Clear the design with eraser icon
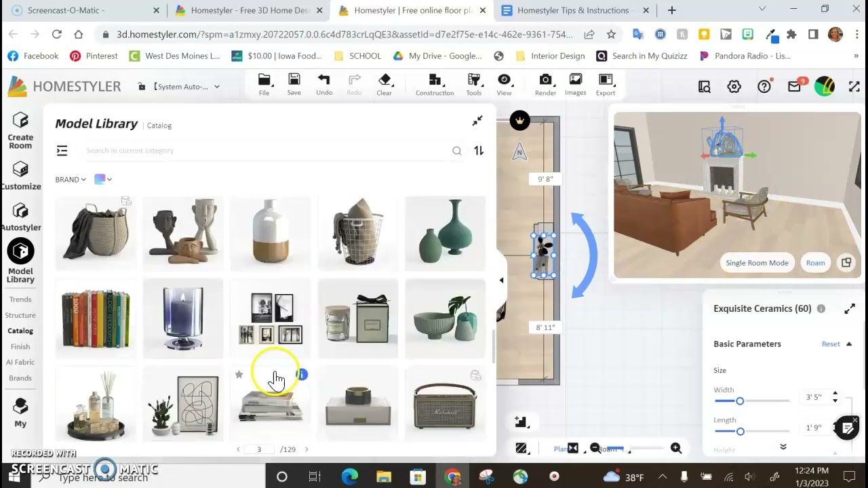 [384, 84]
